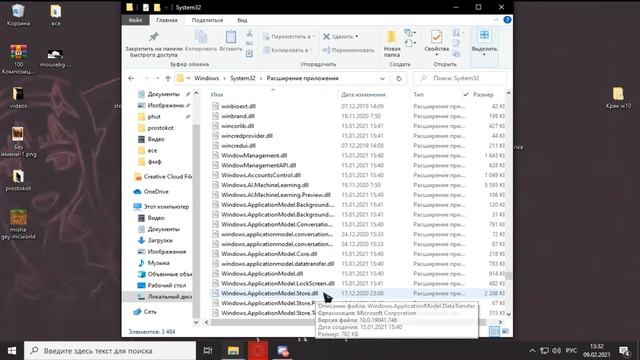Open File Explorer taskbar icon

pyautogui.click(x=233, y=351)
